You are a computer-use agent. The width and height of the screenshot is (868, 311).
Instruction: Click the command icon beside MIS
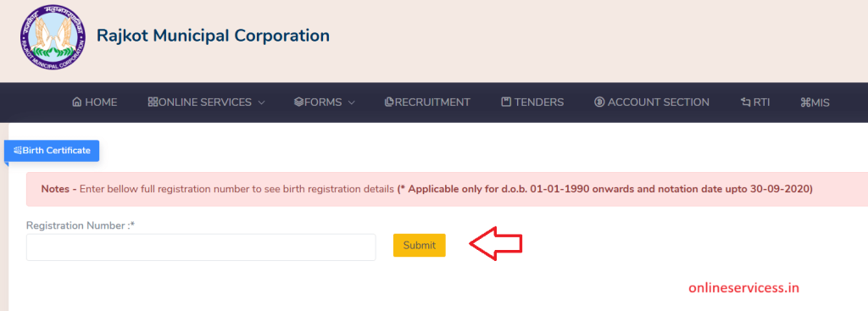805,103
